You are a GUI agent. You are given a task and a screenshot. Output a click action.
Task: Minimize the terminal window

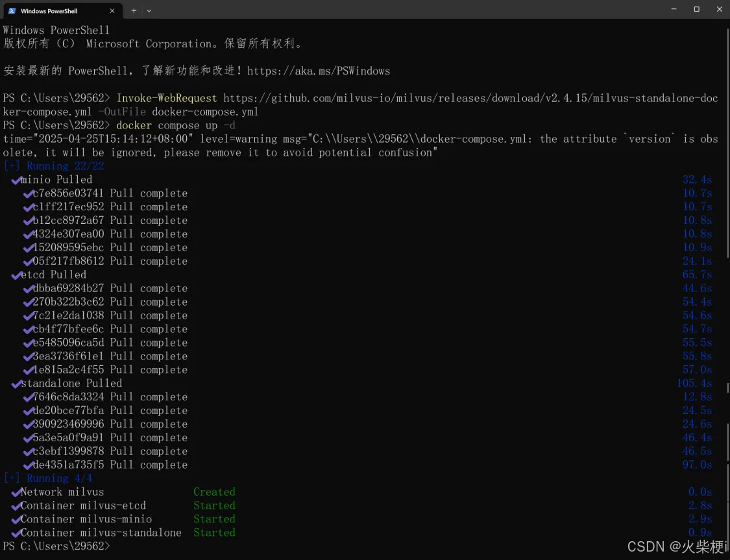point(674,9)
